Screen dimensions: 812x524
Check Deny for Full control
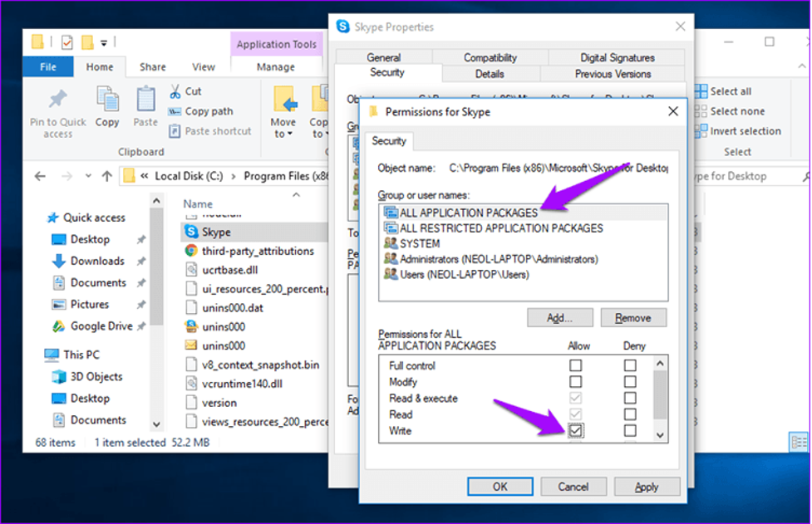tap(630, 365)
